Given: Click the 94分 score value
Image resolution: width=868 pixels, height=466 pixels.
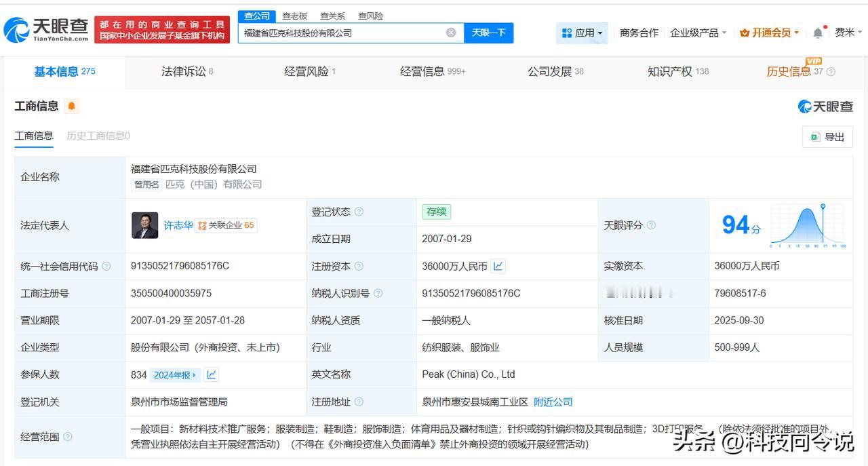Looking at the screenshot, I should pos(741,225).
